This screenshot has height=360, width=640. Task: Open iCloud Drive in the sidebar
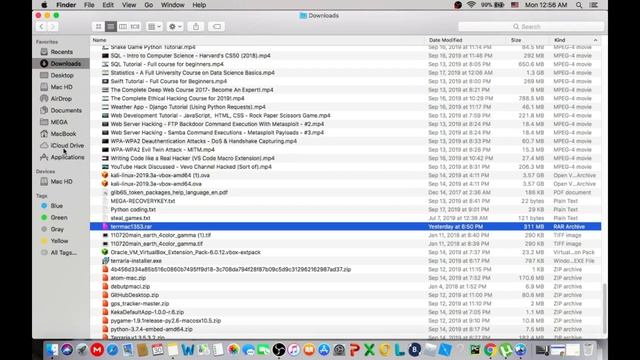click(x=67, y=145)
